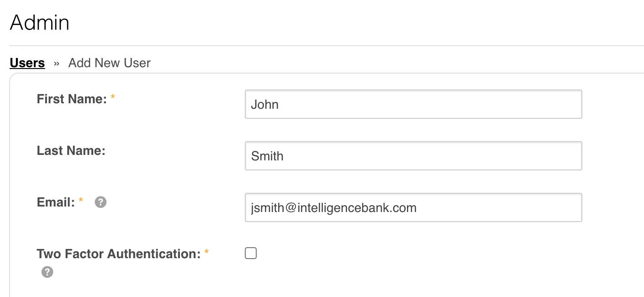This screenshot has height=297, width=644.
Task: Click the Last Name label
Action: point(71,150)
